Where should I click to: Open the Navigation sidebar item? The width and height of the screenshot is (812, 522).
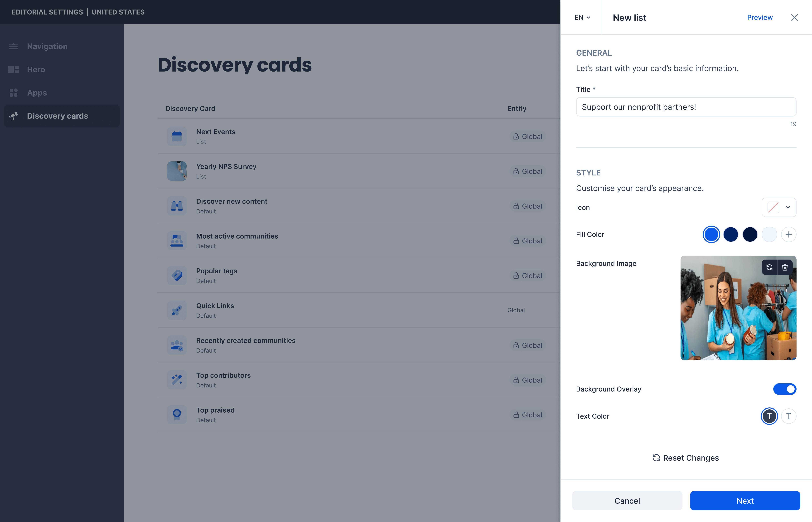tap(62, 46)
